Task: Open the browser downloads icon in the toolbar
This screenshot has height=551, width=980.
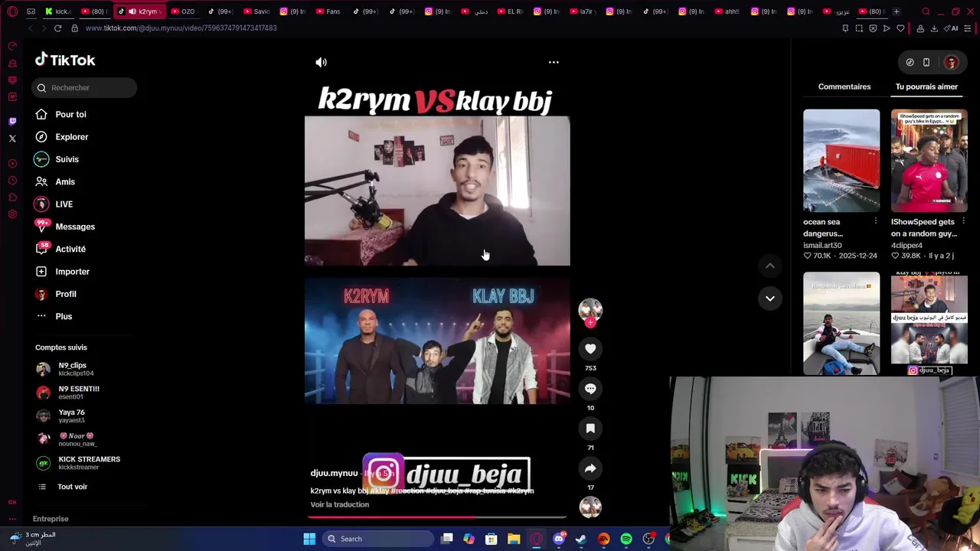Action: (934, 28)
